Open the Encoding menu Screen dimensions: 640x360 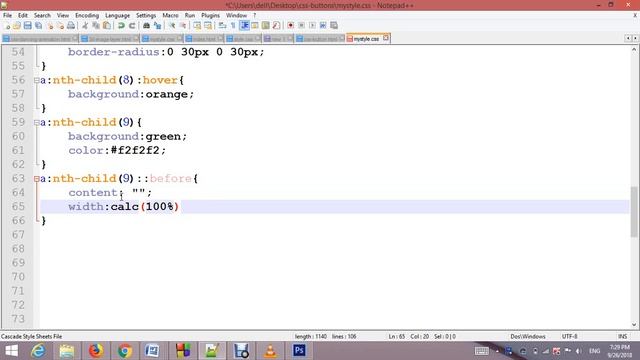tap(87, 15)
